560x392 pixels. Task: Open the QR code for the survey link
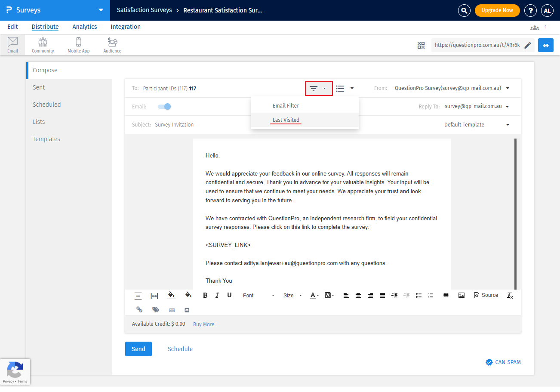tap(421, 45)
